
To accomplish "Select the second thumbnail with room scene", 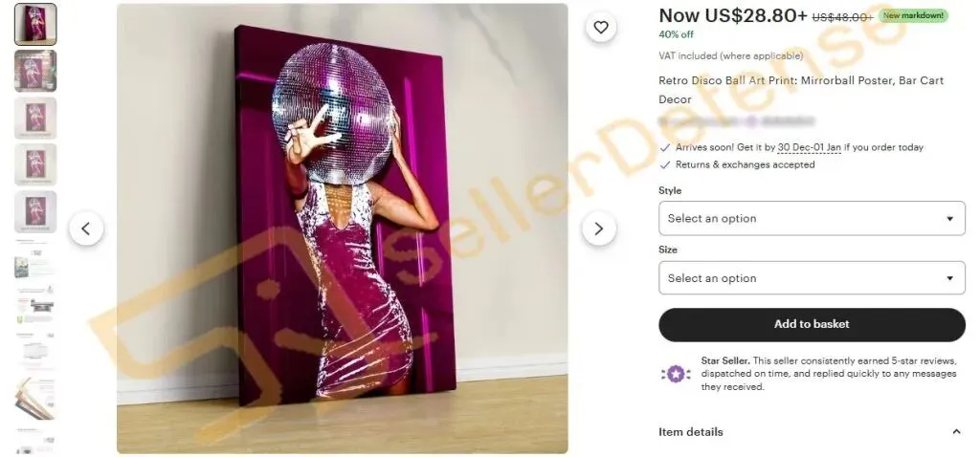I will click(x=35, y=71).
